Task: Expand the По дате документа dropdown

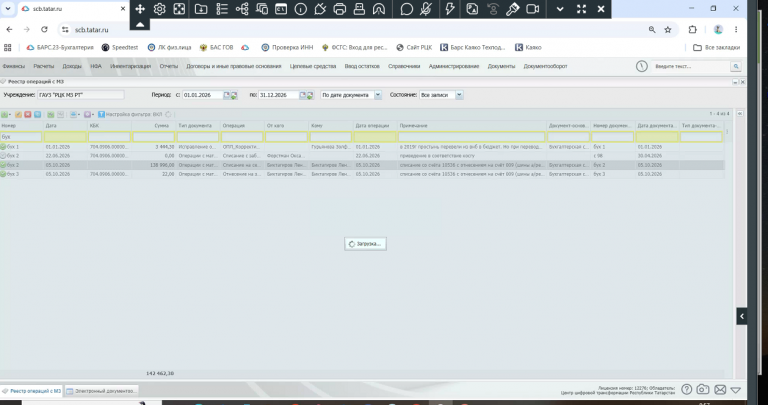Action: (x=378, y=95)
